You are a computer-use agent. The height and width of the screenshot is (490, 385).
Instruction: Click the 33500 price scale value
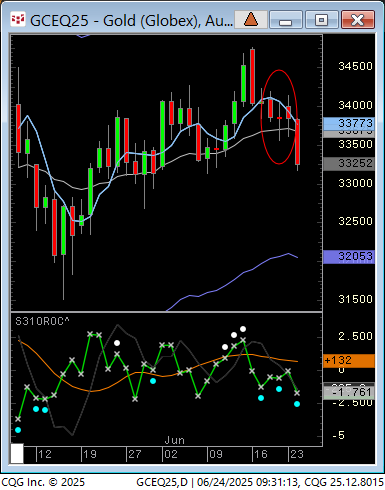pyautogui.click(x=355, y=144)
